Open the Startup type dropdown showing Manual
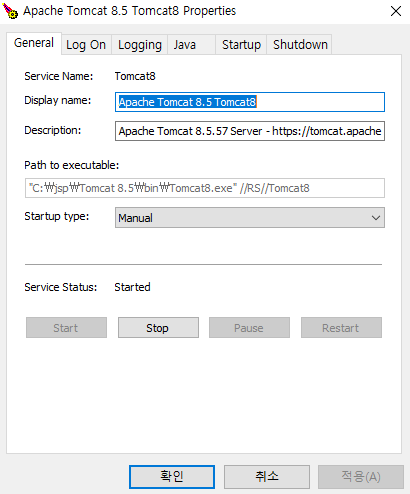Image resolution: width=410 pixels, height=494 pixels. pyautogui.click(x=250, y=218)
